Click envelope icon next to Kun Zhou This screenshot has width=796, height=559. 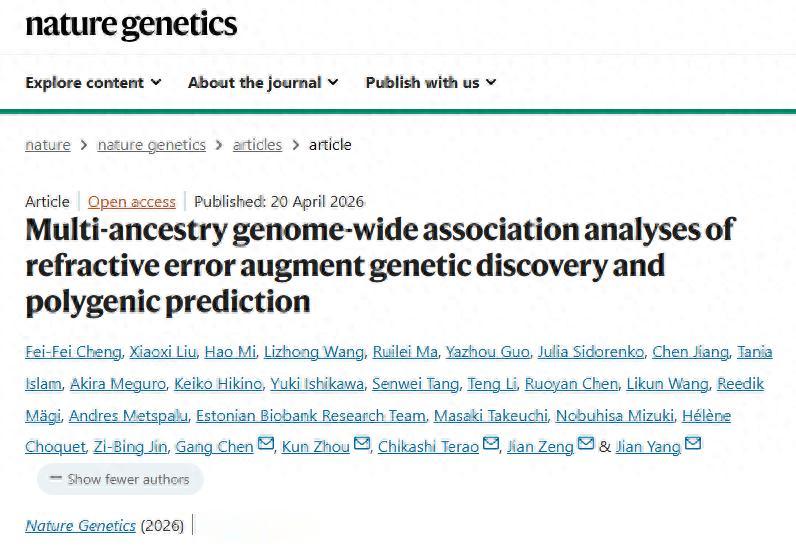[x=361, y=444]
